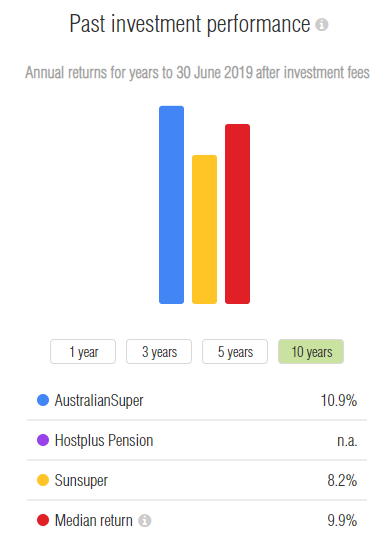Click the yellow Sunsuper bar in chart
Viewport: 370px width, 542px height.
[204, 230]
